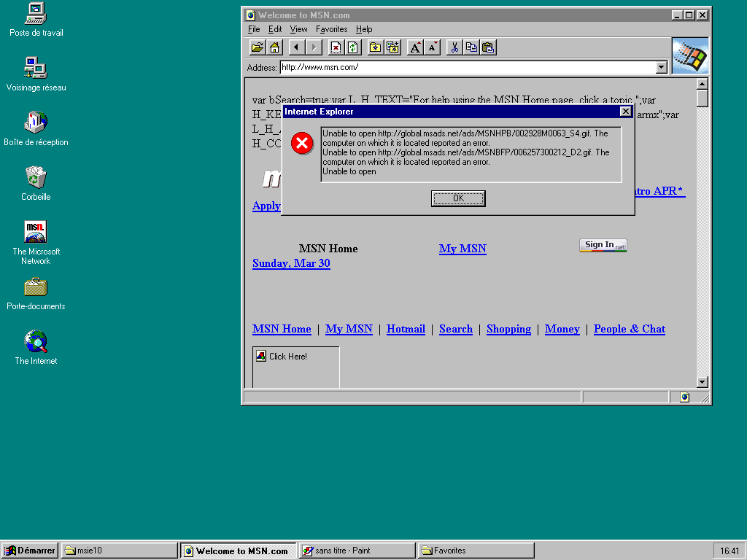Click the Open folder toolbar icon
Viewport: 747px width, 560px height.
click(x=257, y=47)
